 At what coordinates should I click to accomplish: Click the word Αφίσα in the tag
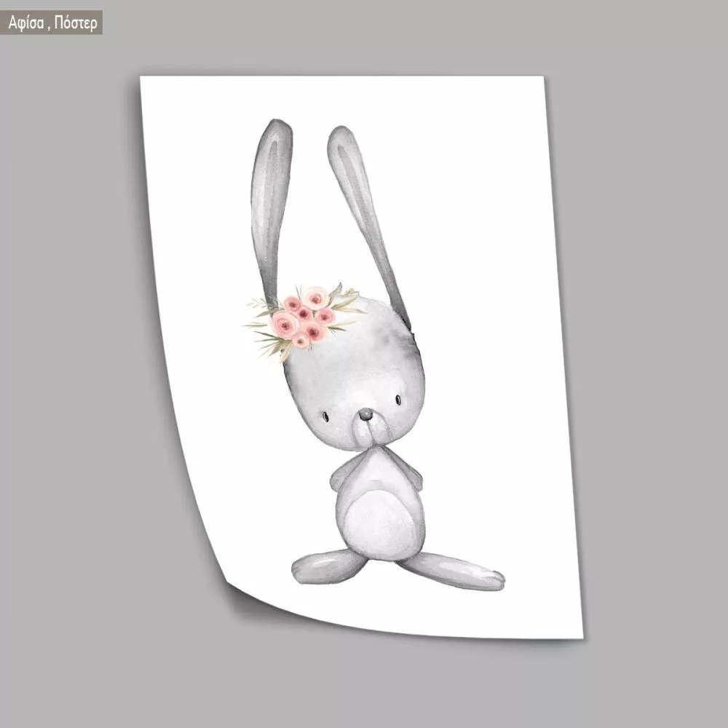(x=27, y=23)
